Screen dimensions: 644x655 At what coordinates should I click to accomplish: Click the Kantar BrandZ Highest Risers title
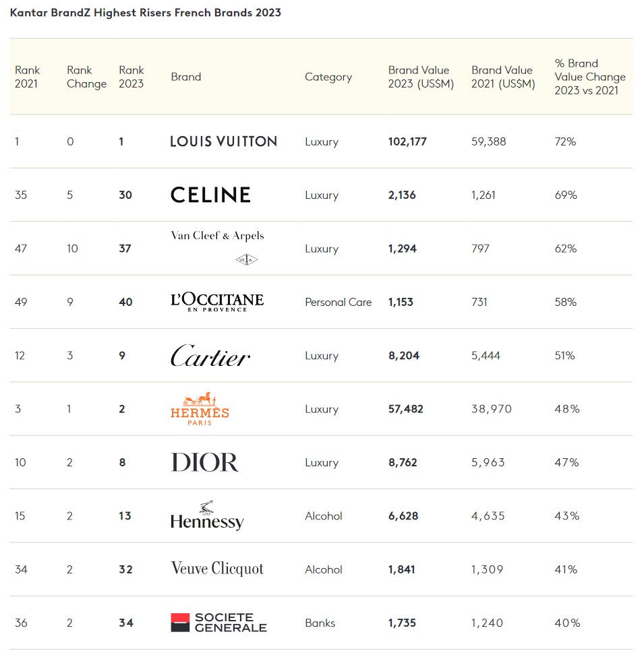[x=146, y=13]
